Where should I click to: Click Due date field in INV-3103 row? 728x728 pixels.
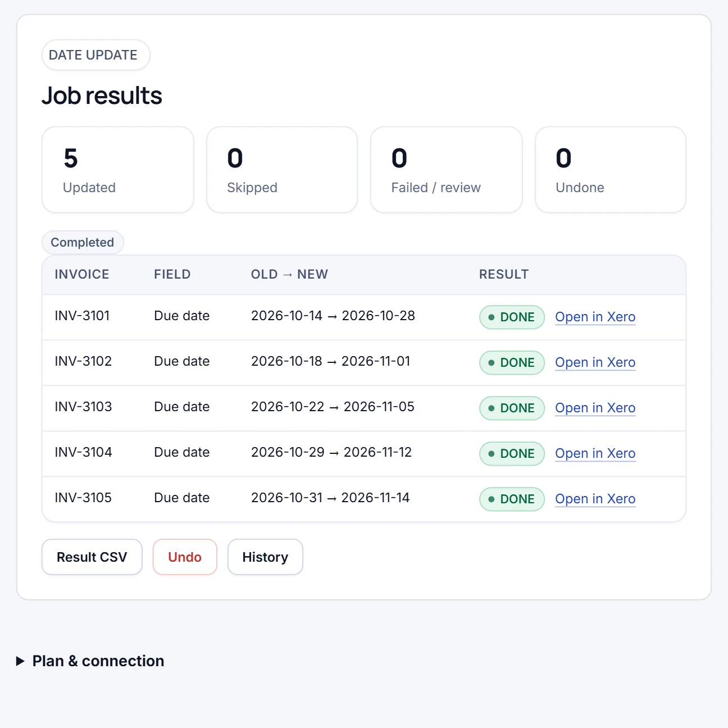182,407
